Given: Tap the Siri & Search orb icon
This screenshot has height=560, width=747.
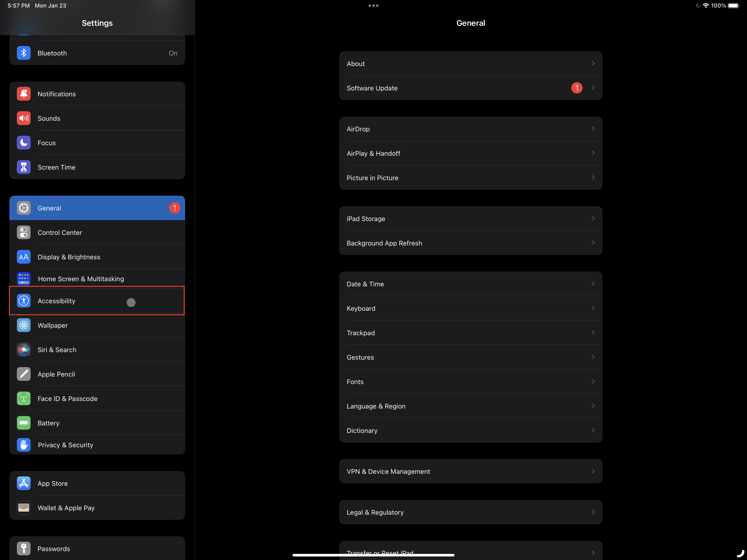Looking at the screenshot, I should pos(24,350).
